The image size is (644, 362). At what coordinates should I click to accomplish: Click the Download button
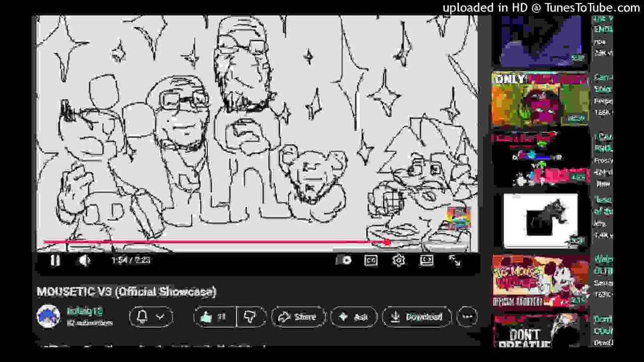(417, 317)
